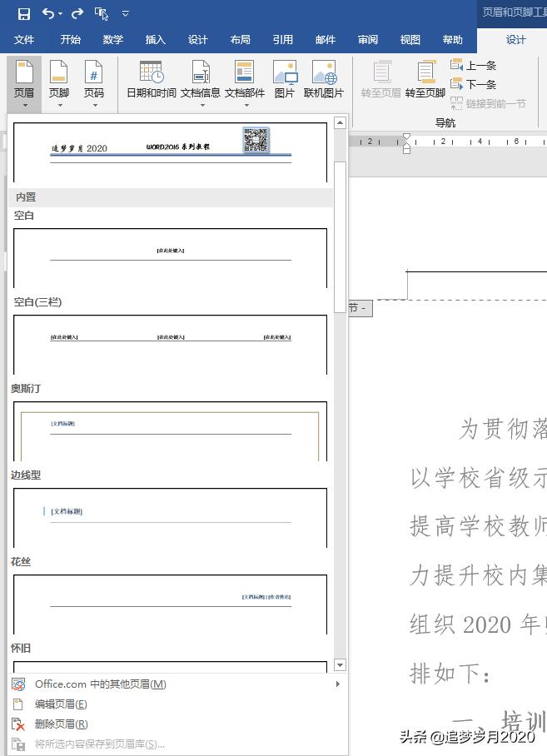Choose Edit Header (编辑页眉) menu item
547x756 pixels.
click(x=61, y=704)
